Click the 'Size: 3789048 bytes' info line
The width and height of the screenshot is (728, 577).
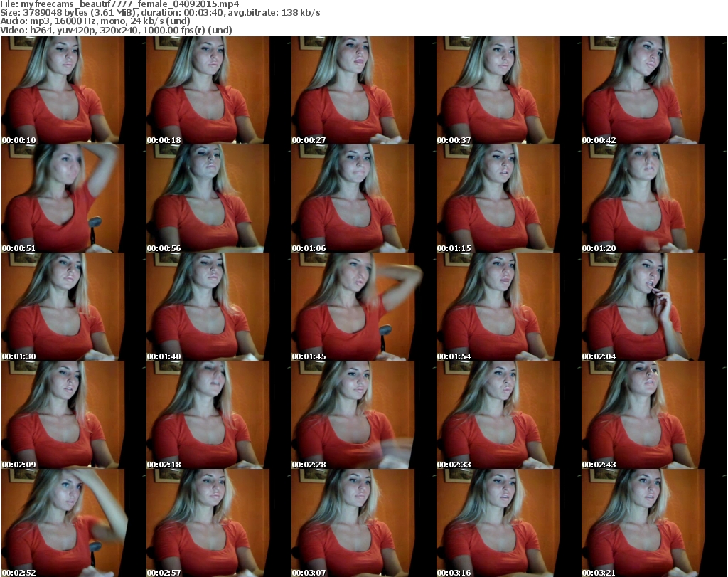[160, 13]
